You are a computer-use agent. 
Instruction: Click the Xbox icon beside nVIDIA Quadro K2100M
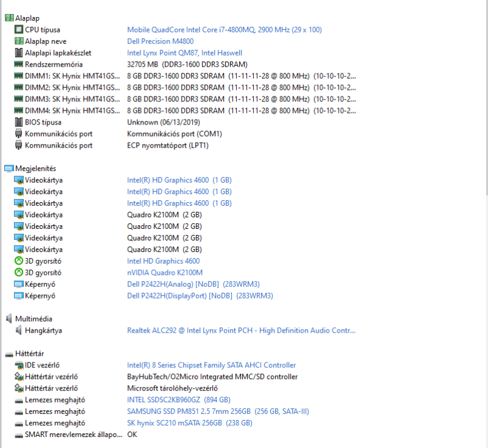[19, 272]
